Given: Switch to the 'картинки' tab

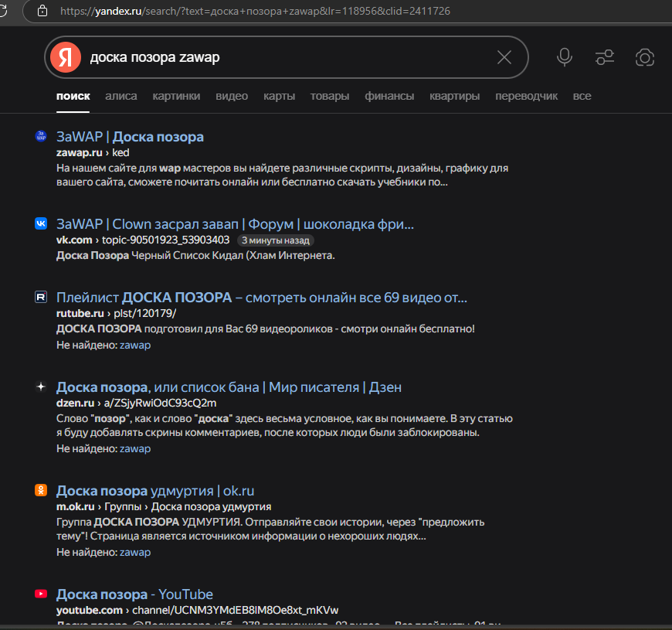Looking at the screenshot, I should point(176,96).
